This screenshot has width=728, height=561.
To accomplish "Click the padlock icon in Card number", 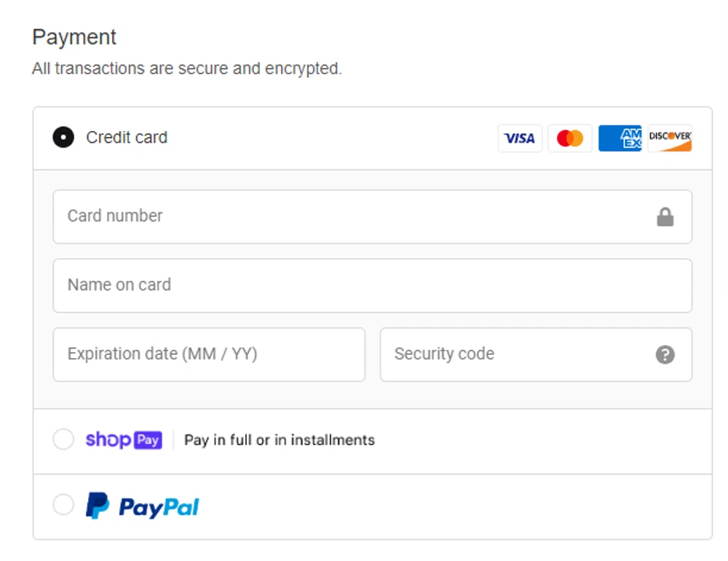I will [665, 217].
